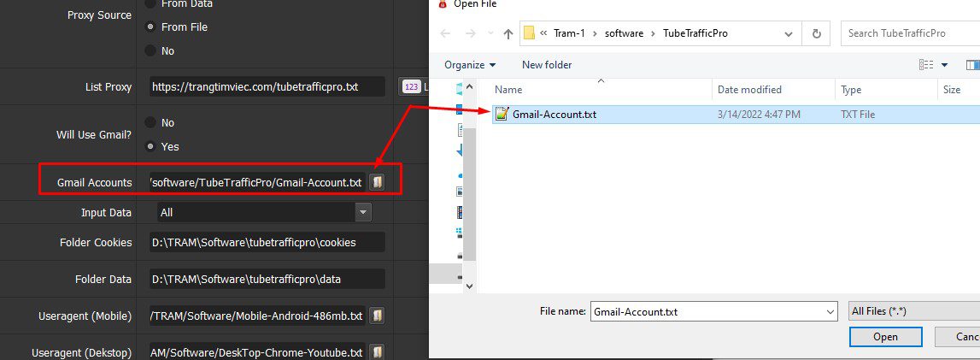This screenshot has width=980, height=360.
Task: Select the From Data proxy source option
Action: click(x=150, y=3)
